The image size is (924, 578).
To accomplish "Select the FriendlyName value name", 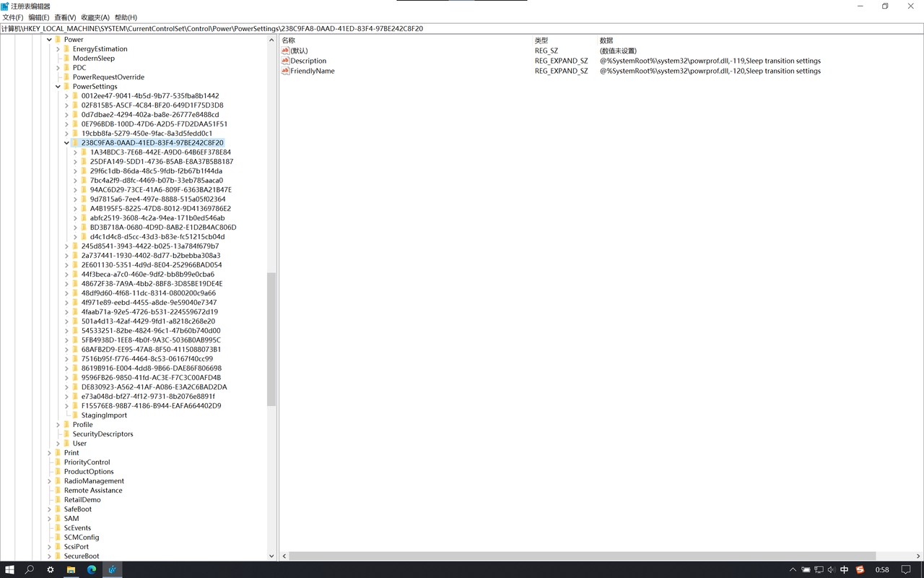I will pos(313,71).
